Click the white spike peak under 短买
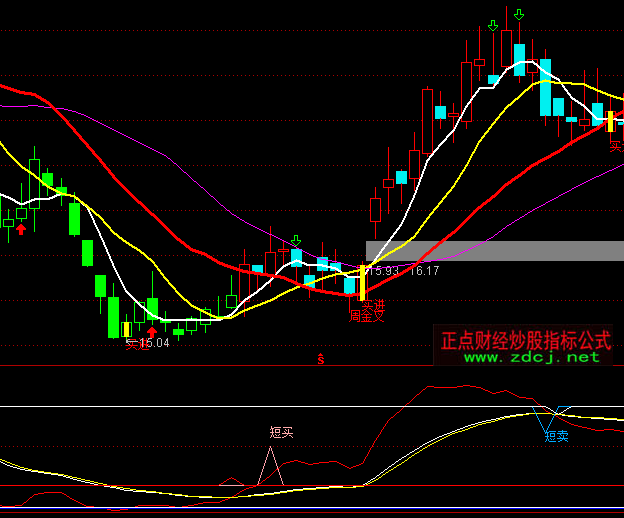The width and height of the screenshot is (624, 518). pos(269,449)
